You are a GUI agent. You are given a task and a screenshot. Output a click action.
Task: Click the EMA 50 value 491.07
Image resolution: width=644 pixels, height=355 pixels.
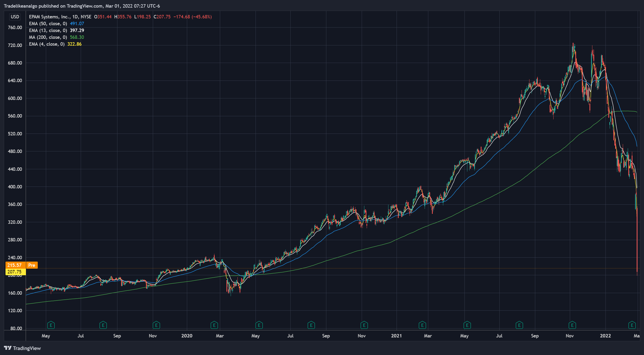pyautogui.click(x=77, y=24)
